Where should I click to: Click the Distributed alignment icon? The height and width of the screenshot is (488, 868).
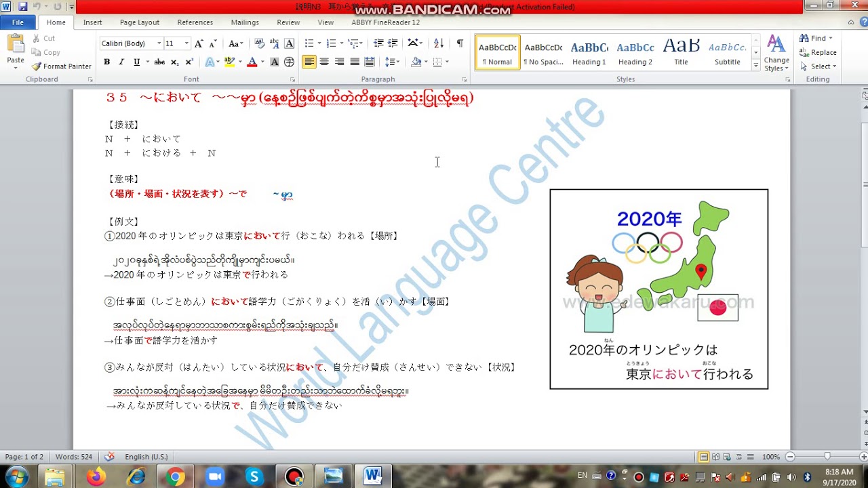370,62
